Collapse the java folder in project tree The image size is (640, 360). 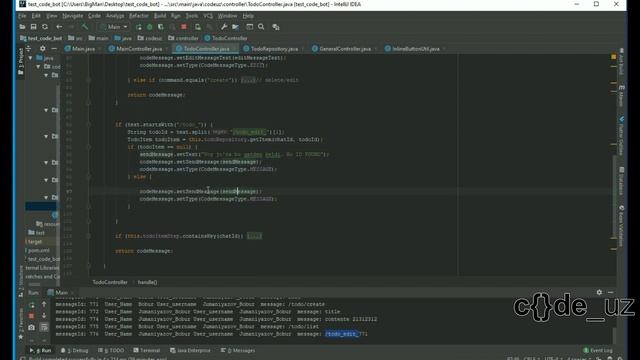31,58
